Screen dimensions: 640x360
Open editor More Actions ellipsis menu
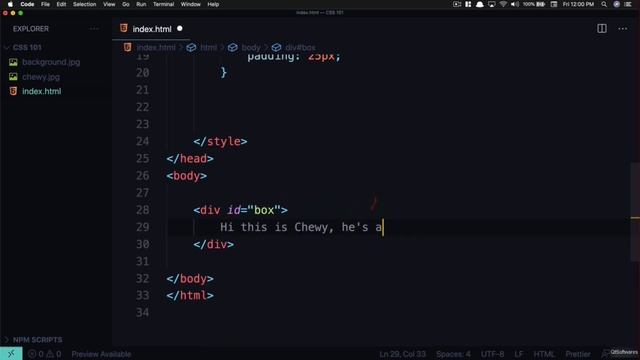pos(622,29)
